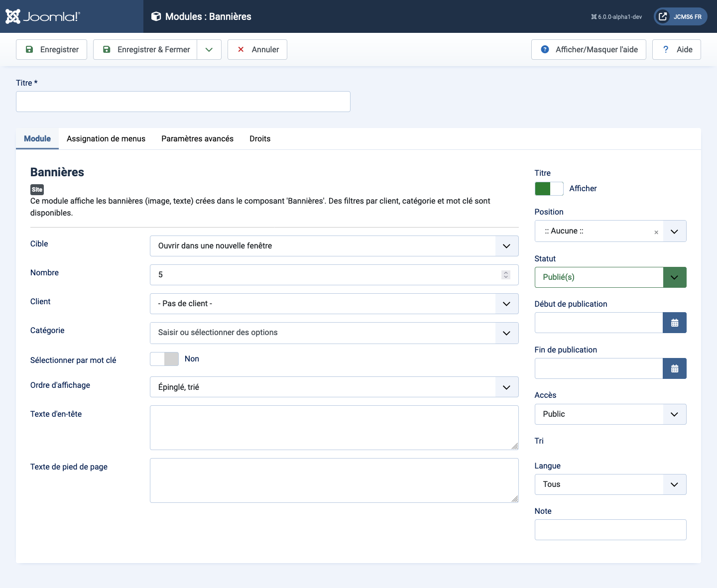Screen dimensions: 717x588
Task: Click the Joomla logo in header
Action: click(43, 16)
